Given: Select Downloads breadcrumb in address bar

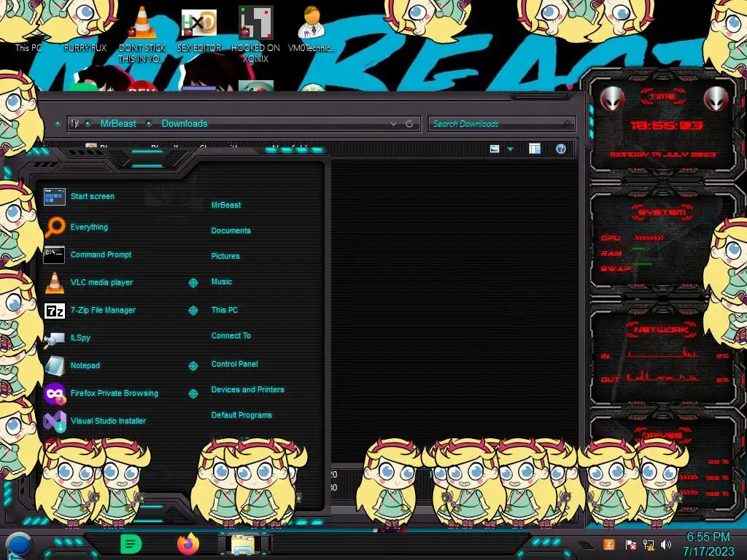Looking at the screenshot, I should pos(185,123).
